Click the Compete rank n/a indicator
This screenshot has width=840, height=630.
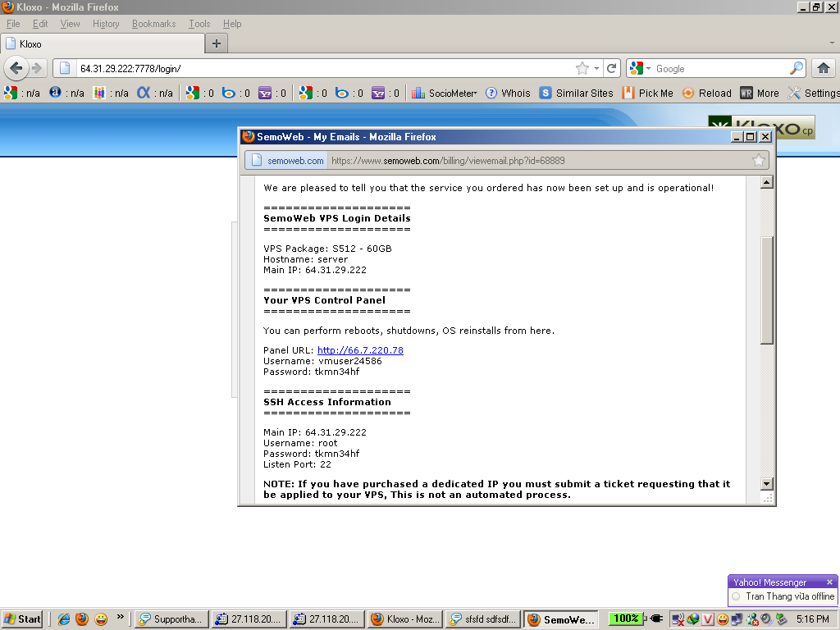(111, 94)
